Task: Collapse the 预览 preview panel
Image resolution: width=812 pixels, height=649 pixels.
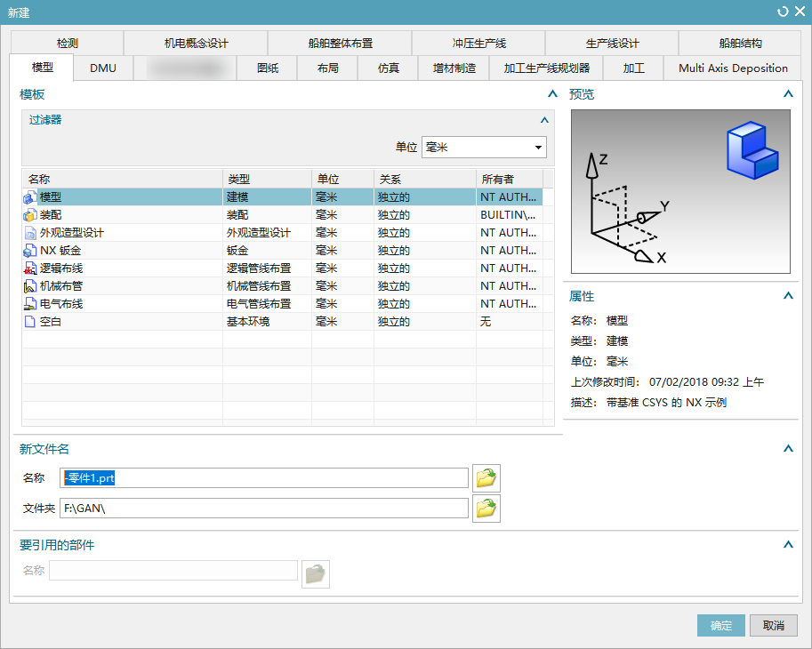Action: (x=788, y=94)
